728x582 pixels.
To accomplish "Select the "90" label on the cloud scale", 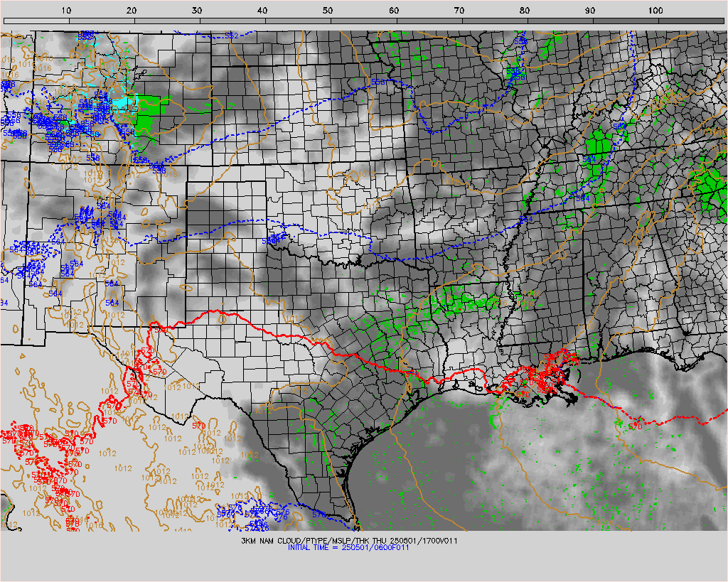I will tap(590, 10).
